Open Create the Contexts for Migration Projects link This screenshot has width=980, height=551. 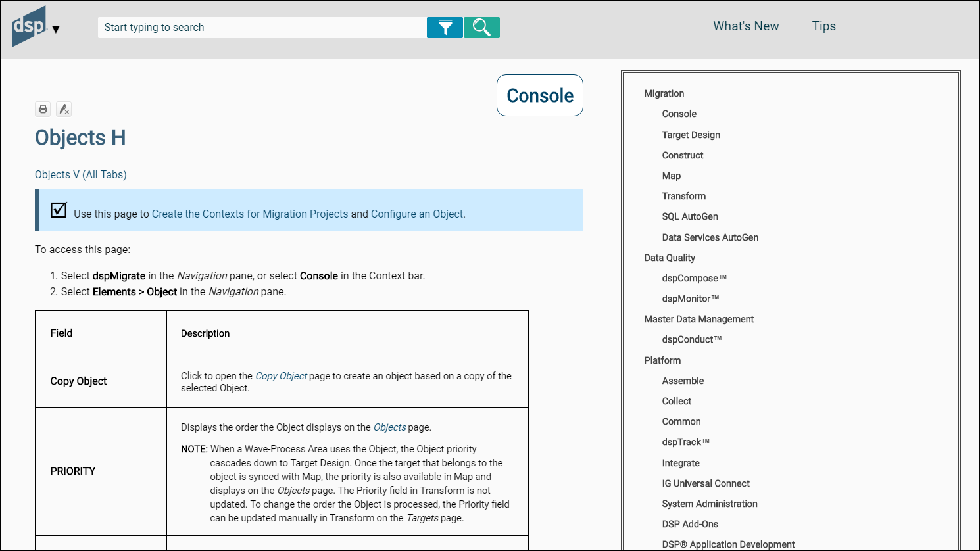click(250, 214)
